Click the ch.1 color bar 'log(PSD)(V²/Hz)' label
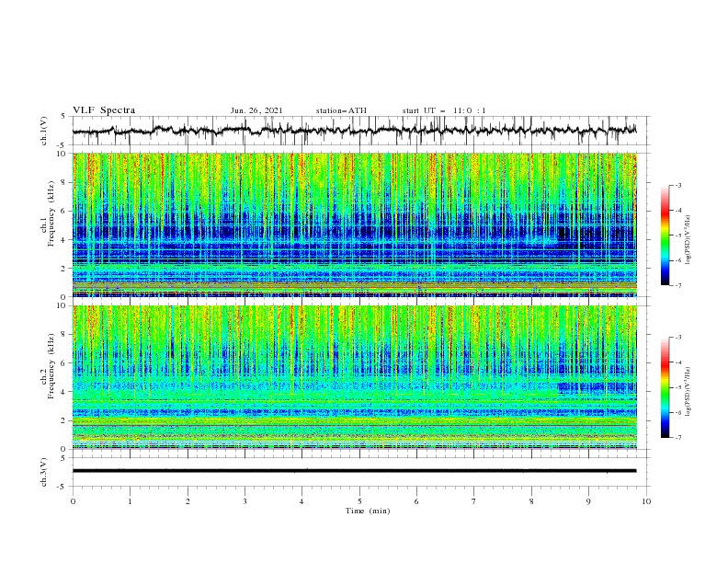This screenshot has height=563, width=728. tap(688, 240)
